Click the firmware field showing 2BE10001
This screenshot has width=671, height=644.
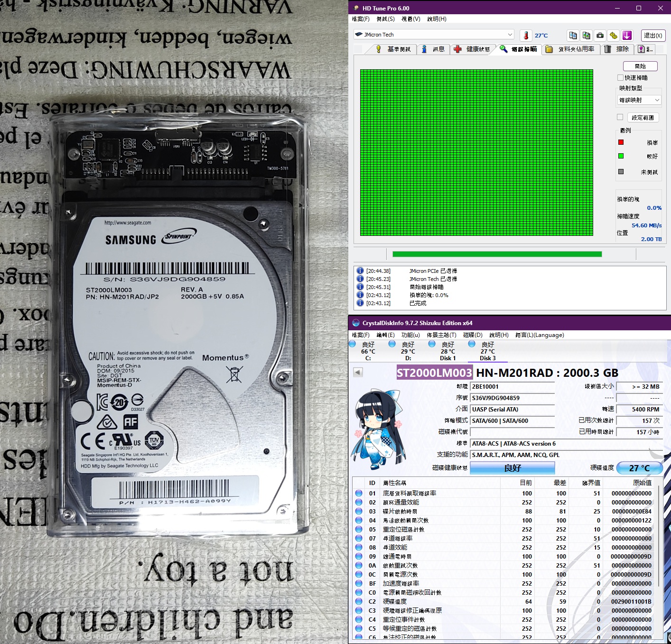(513, 386)
